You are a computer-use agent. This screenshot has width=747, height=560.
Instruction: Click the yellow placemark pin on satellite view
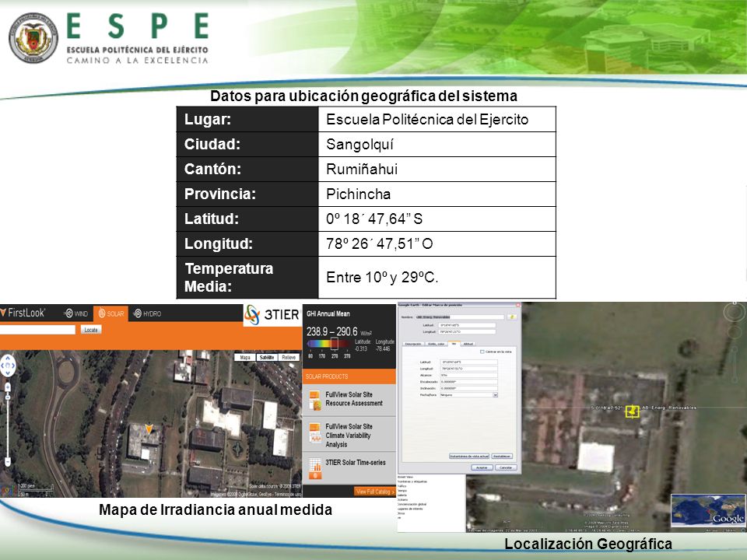[x=632, y=411]
